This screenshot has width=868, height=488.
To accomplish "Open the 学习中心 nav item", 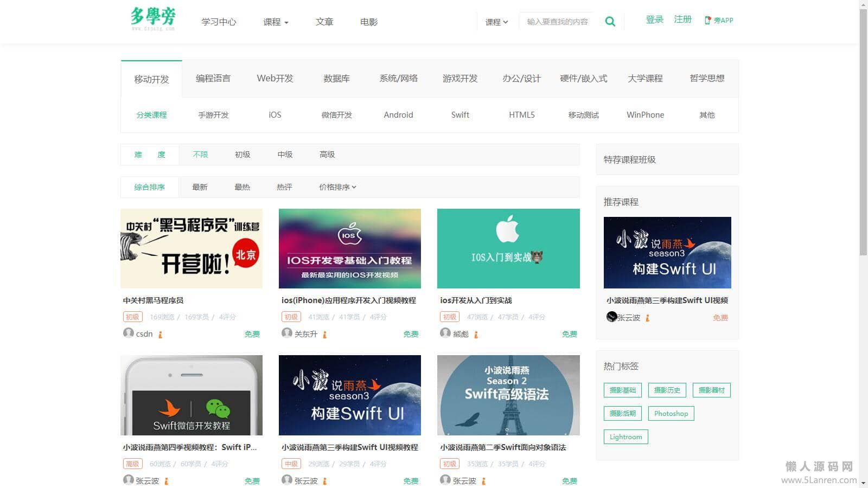I will coord(219,22).
